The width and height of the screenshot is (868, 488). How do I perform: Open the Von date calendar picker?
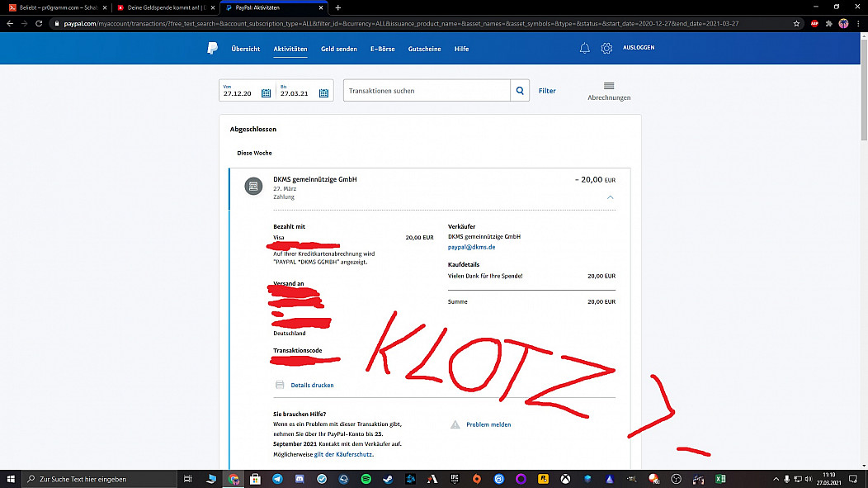(266, 93)
